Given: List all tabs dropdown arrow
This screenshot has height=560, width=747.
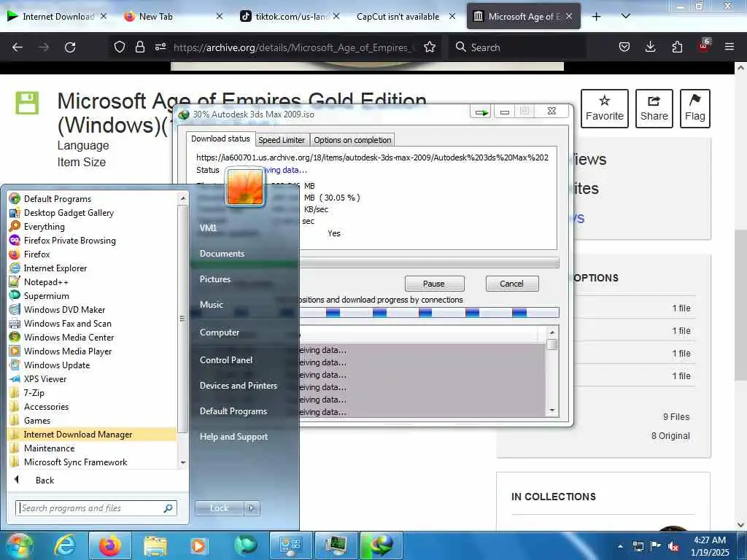Looking at the screenshot, I should pyautogui.click(x=626, y=16).
